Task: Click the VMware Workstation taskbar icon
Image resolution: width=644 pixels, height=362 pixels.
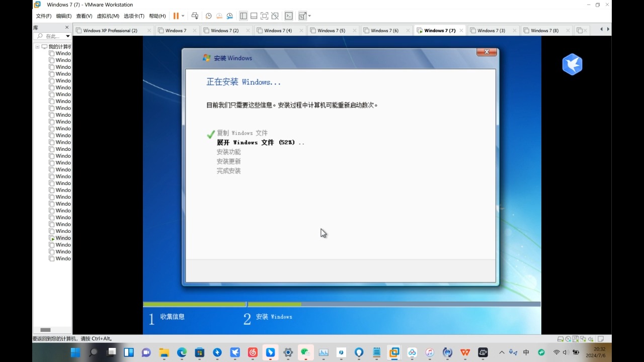Action: pos(394,352)
